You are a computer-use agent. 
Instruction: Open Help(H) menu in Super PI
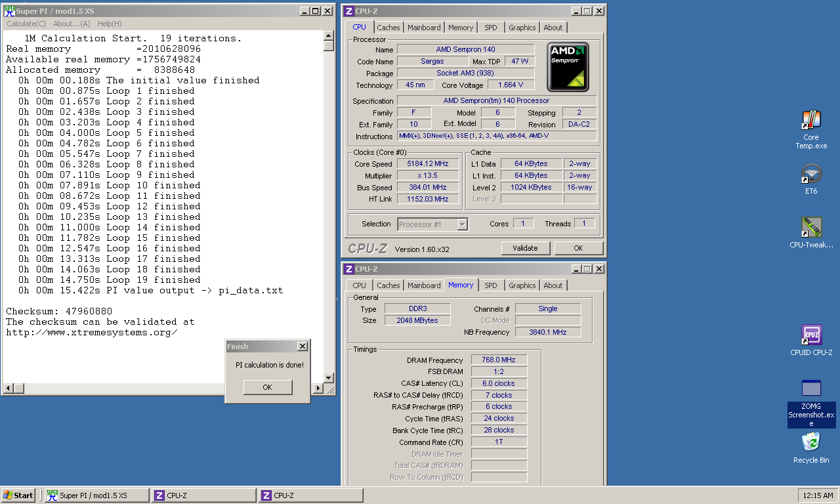[x=110, y=24]
